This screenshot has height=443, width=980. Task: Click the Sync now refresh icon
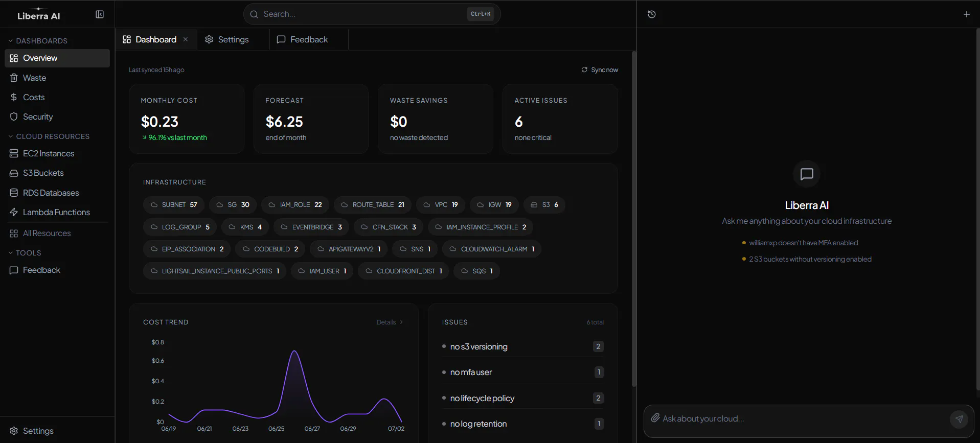pos(584,69)
